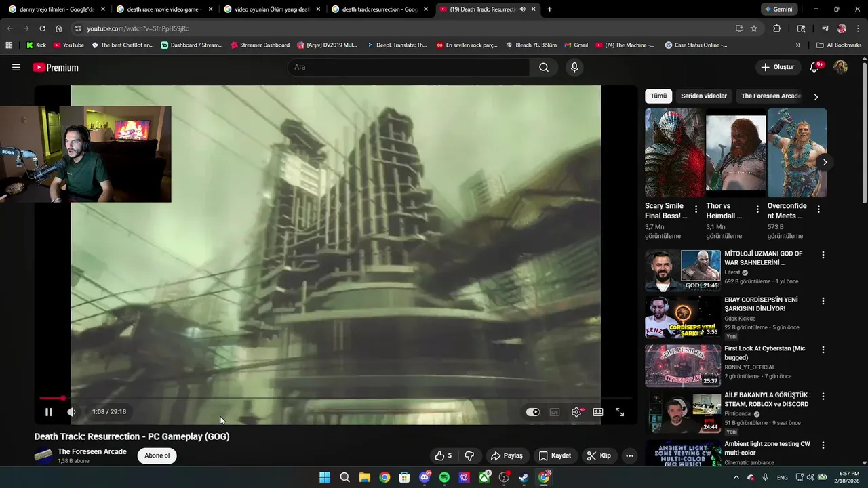The image size is (868, 488).
Task: Go to YouTube Premium home logo
Action: pyautogui.click(x=56, y=67)
